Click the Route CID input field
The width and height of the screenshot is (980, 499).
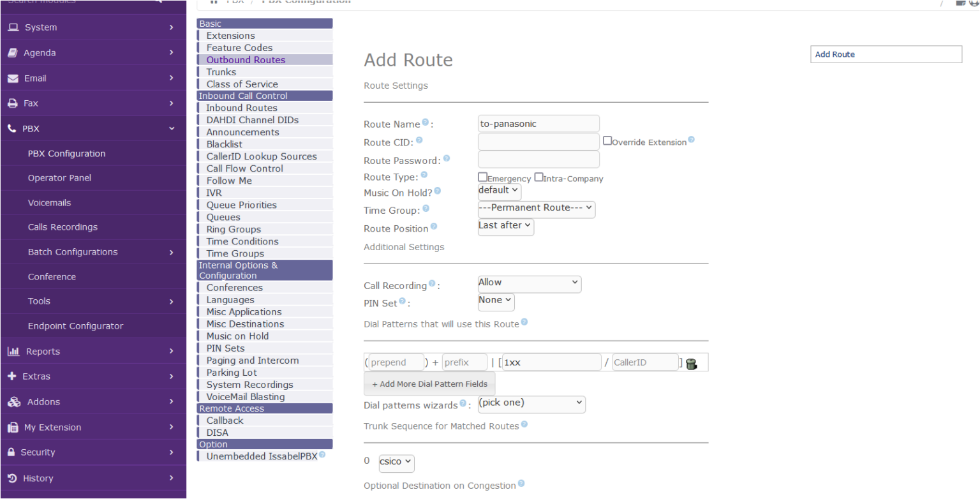(x=538, y=142)
